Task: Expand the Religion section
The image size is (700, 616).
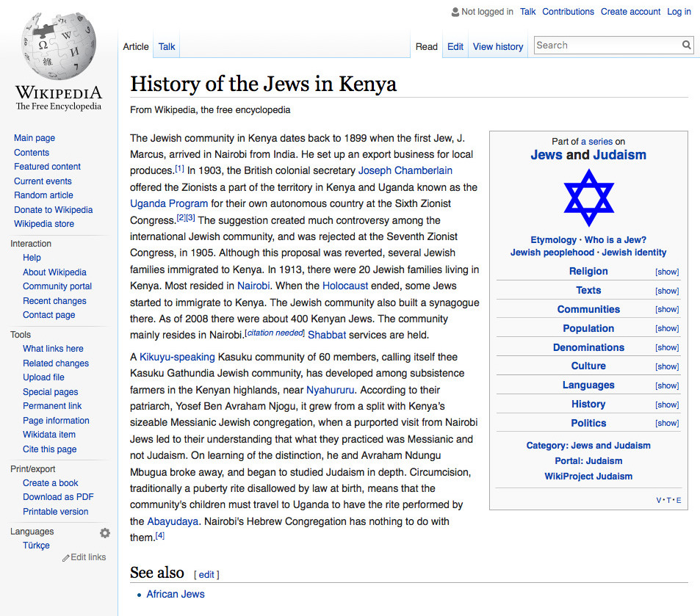Action: [x=666, y=272]
